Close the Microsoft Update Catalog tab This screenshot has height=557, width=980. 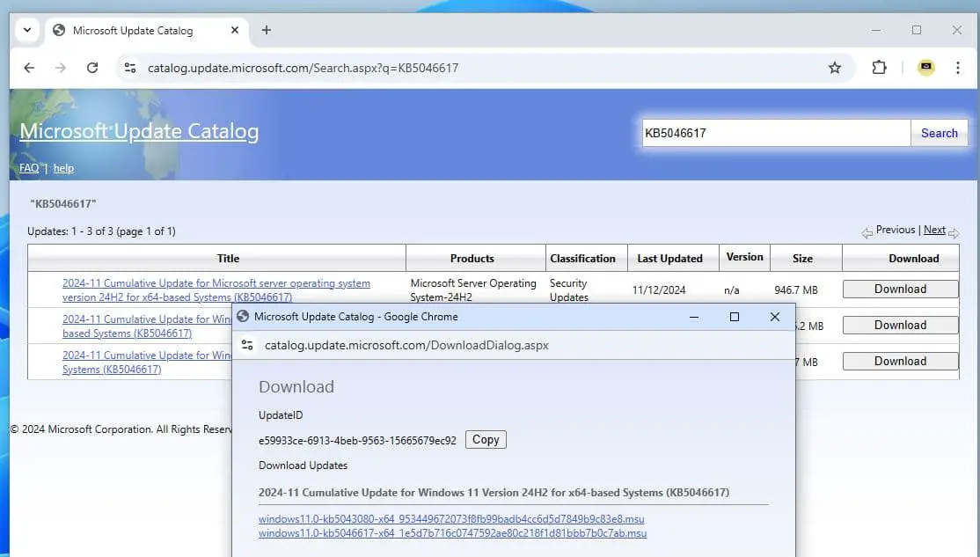(235, 30)
